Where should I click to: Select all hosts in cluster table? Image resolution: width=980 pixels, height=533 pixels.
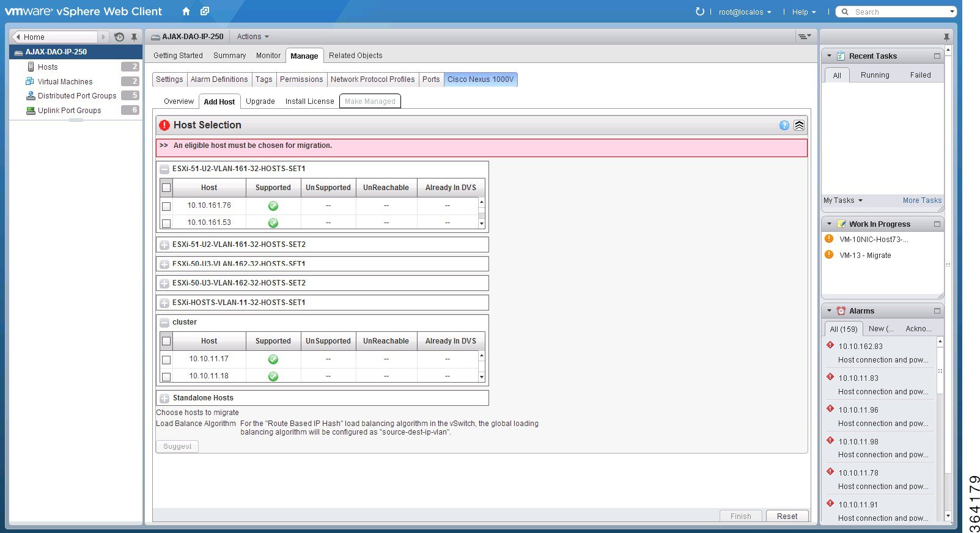click(166, 341)
